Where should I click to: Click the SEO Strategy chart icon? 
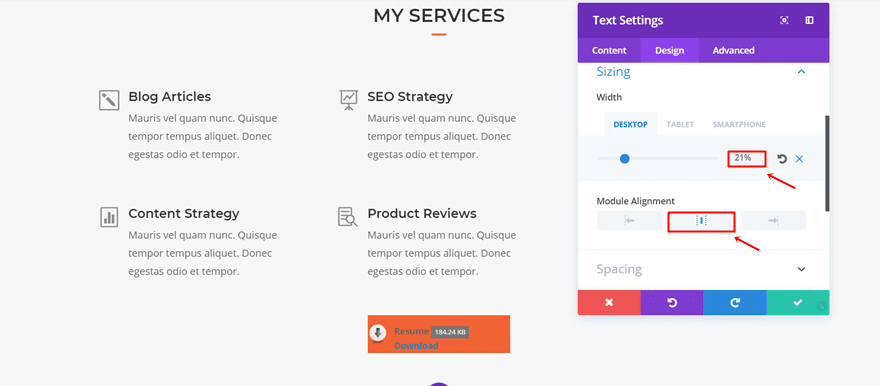349,100
